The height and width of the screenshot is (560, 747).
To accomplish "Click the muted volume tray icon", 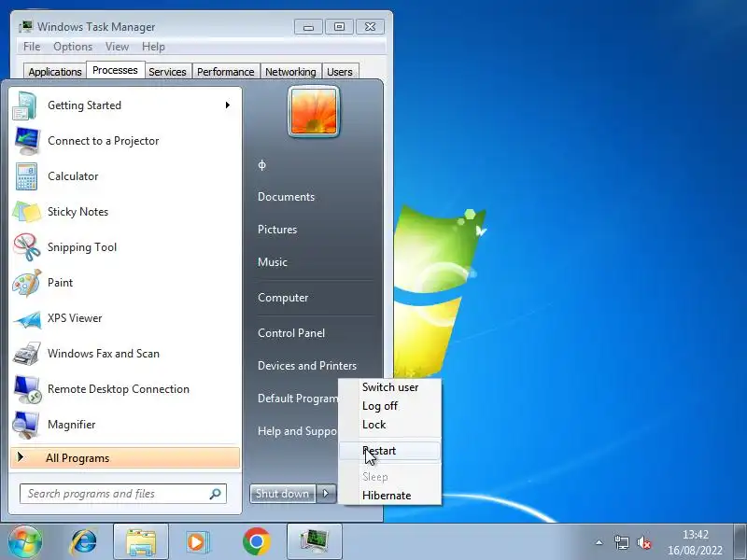I will (x=644, y=542).
